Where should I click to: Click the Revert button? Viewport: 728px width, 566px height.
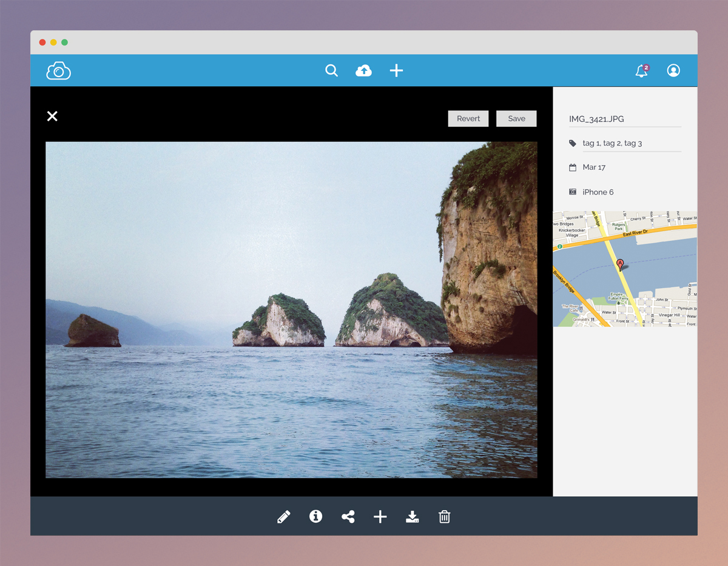(x=468, y=118)
